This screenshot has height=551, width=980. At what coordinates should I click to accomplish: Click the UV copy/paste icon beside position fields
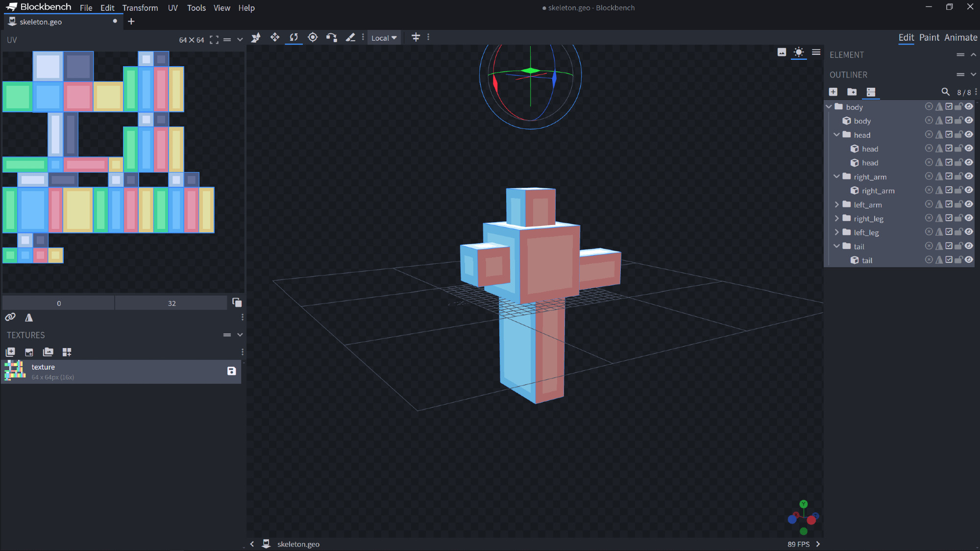point(237,302)
